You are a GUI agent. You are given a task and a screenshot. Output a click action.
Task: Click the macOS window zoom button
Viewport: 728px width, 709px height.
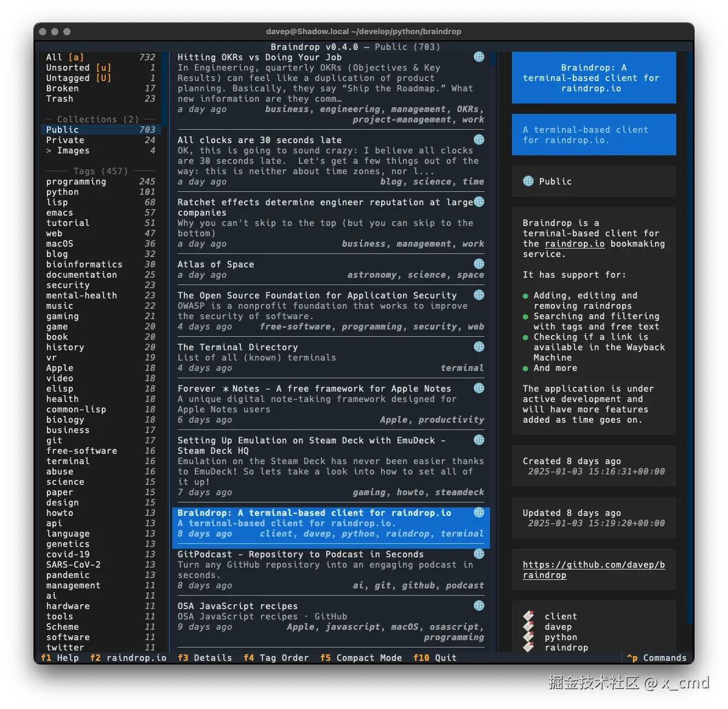pos(67,32)
